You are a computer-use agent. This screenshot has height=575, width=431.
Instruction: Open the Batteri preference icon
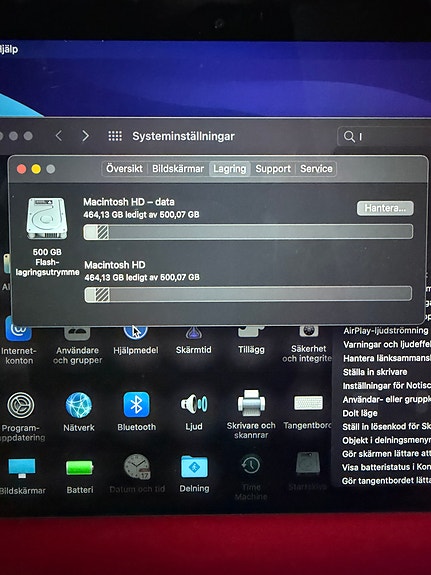click(80, 468)
